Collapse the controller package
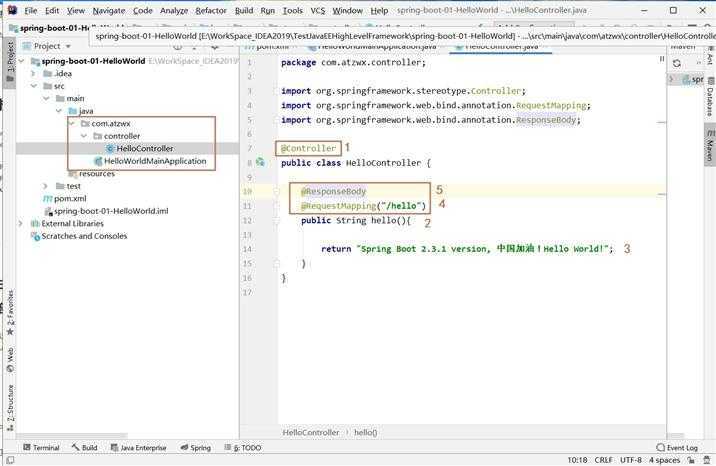 [x=84, y=136]
